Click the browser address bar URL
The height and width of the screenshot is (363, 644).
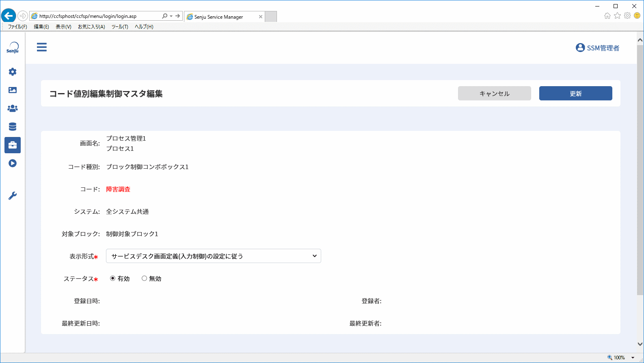coord(88,16)
